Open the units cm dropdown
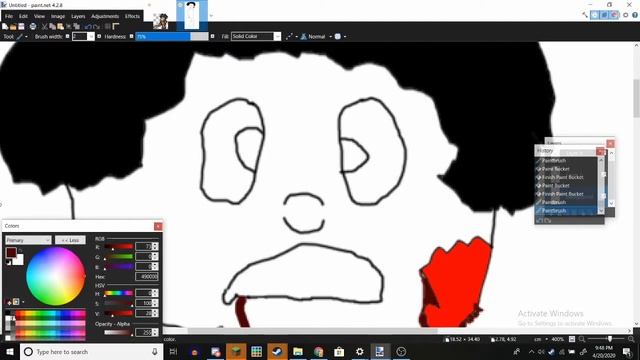Viewport: 640px width, 360px height. pos(540,339)
